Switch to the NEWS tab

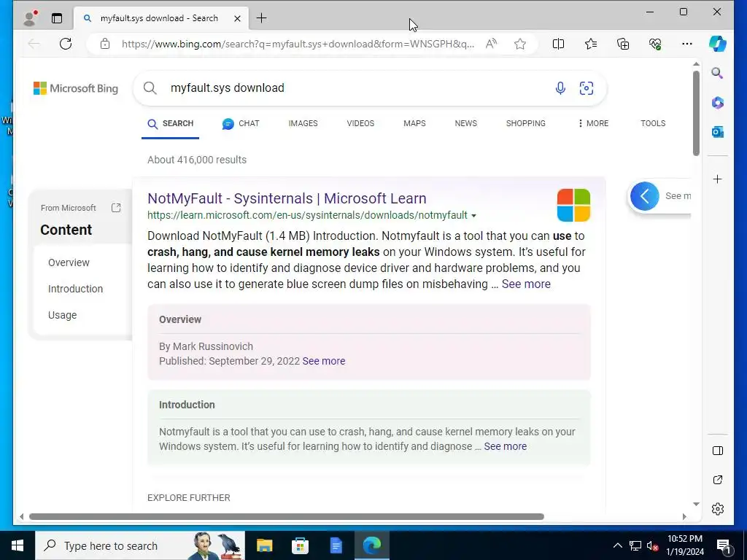coord(466,123)
